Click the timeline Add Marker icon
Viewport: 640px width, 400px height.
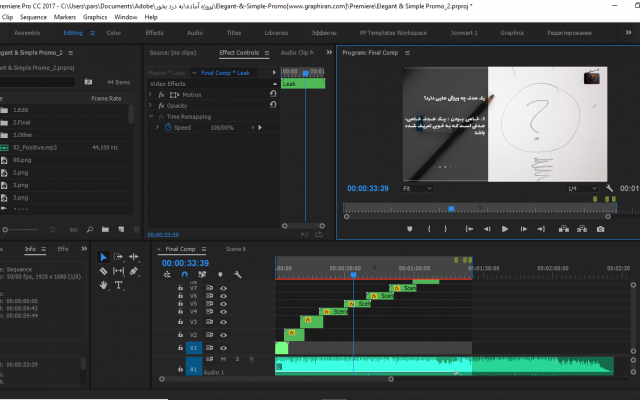click(x=220, y=275)
